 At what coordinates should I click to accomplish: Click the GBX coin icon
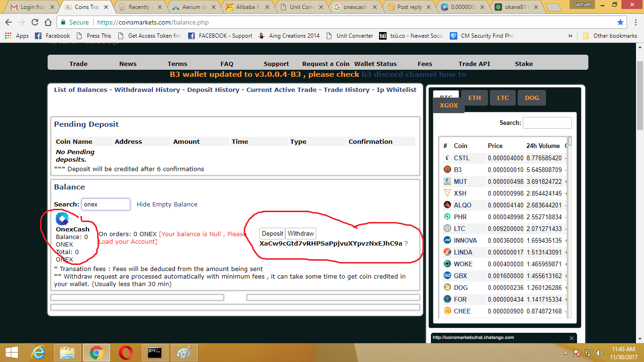[447, 276]
